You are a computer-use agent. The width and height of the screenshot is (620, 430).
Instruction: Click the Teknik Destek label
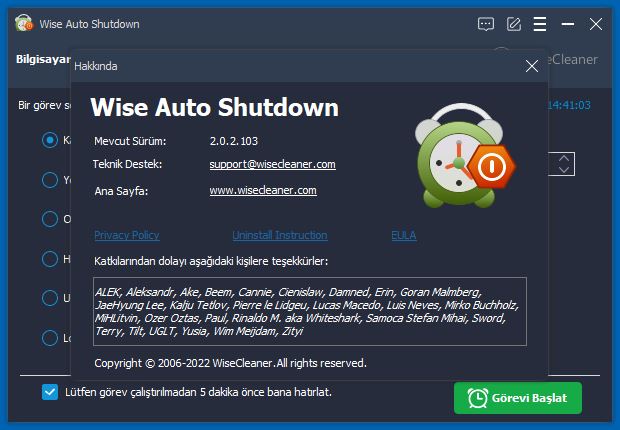pyautogui.click(x=127, y=164)
